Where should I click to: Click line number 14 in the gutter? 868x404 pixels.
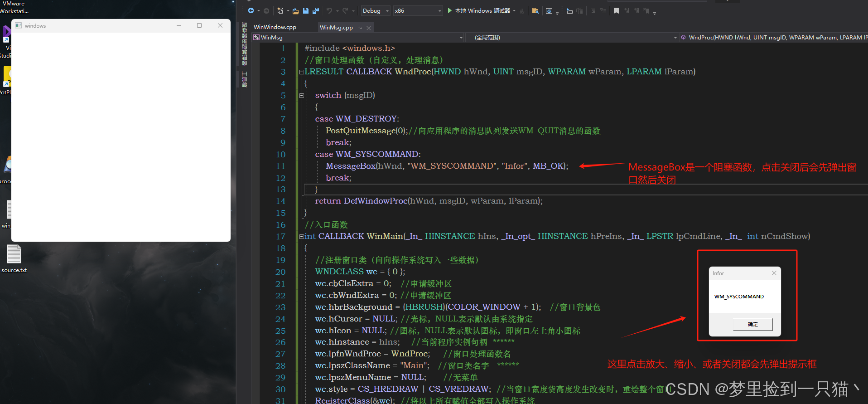click(280, 201)
